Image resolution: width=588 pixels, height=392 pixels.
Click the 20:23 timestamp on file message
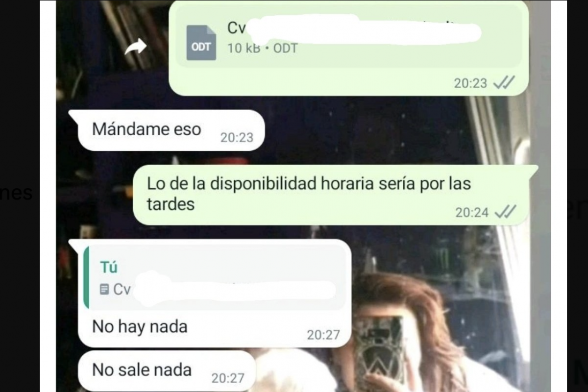tap(470, 83)
